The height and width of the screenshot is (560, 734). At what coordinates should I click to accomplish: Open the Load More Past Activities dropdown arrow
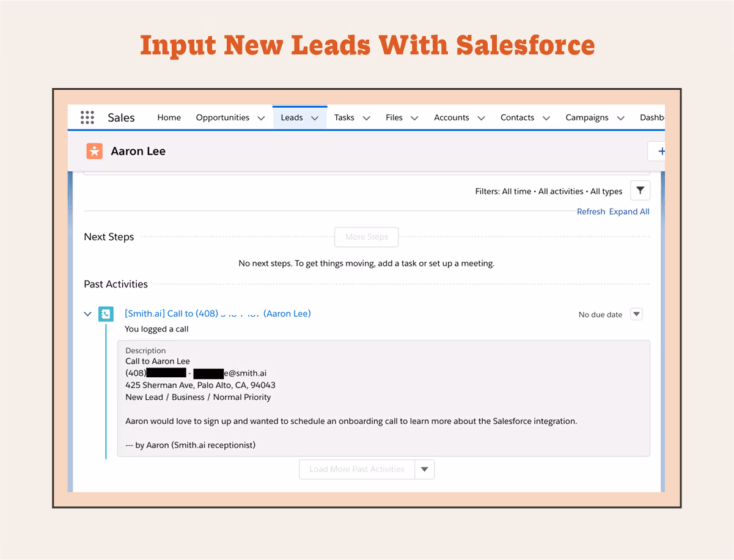click(425, 469)
